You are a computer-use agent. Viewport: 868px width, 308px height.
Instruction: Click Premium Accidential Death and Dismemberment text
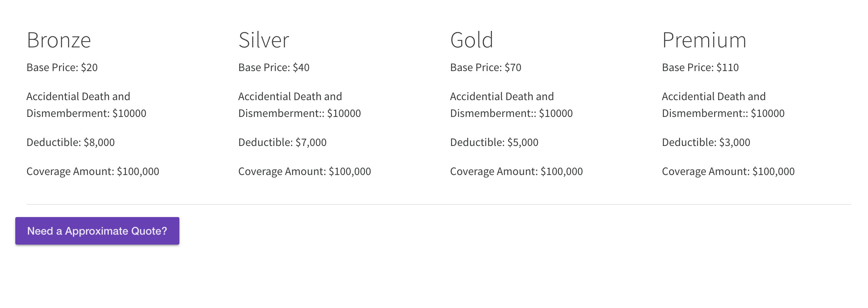click(x=723, y=105)
